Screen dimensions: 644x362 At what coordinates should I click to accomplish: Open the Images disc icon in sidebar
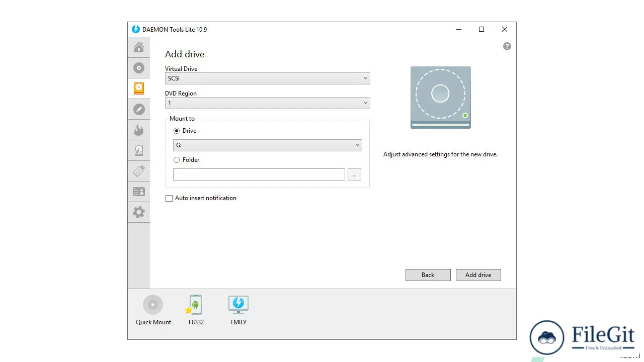click(x=139, y=68)
